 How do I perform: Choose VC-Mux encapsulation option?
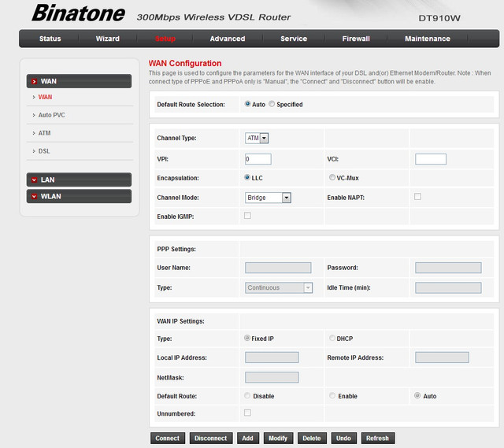(331, 178)
